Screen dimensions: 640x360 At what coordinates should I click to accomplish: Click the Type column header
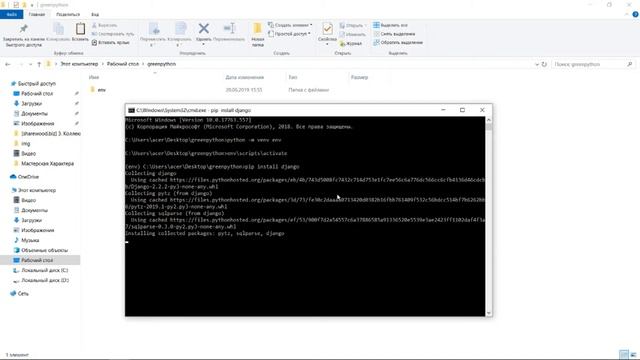tap(293, 77)
